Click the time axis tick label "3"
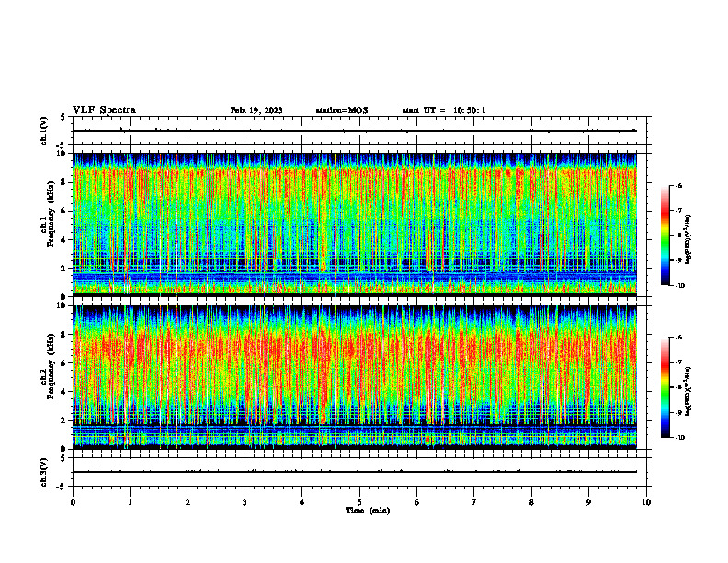 [x=245, y=502]
